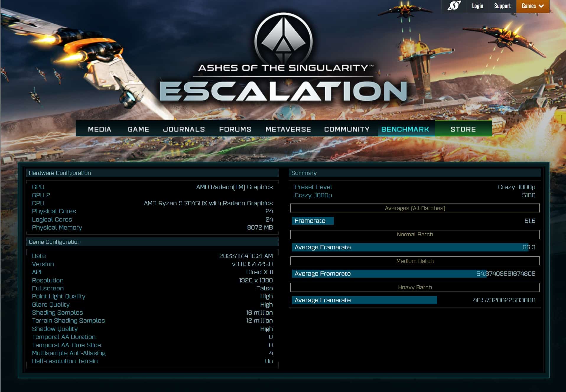The height and width of the screenshot is (392, 566).
Task: Click the 'DirectX 11' API value
Action: click(x=259, y=272)
